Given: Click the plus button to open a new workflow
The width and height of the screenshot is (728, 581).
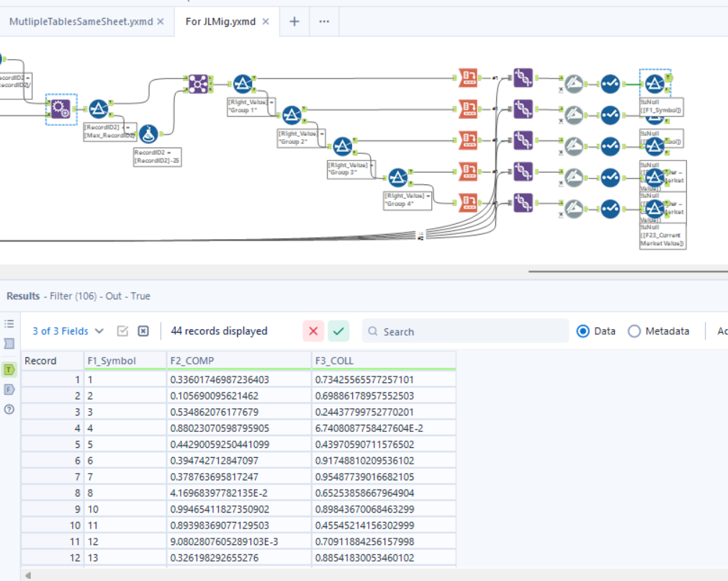Looking at the screenshot, I should [294, 22].
